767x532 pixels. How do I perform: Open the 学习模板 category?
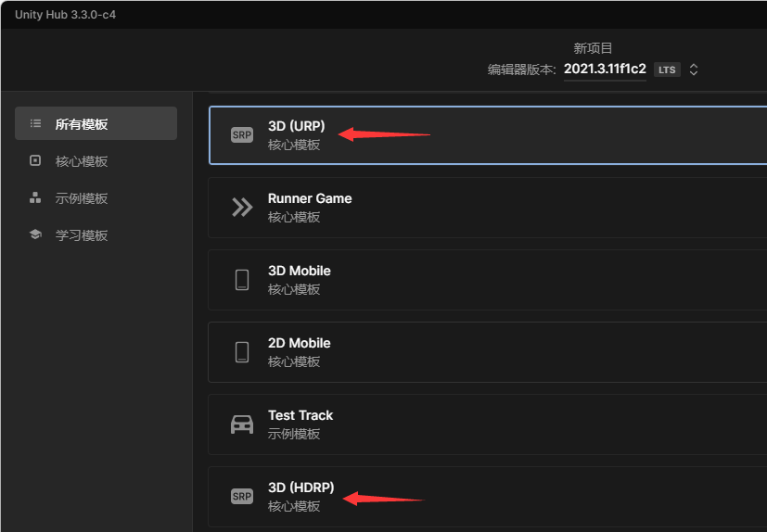pos(82,235)
